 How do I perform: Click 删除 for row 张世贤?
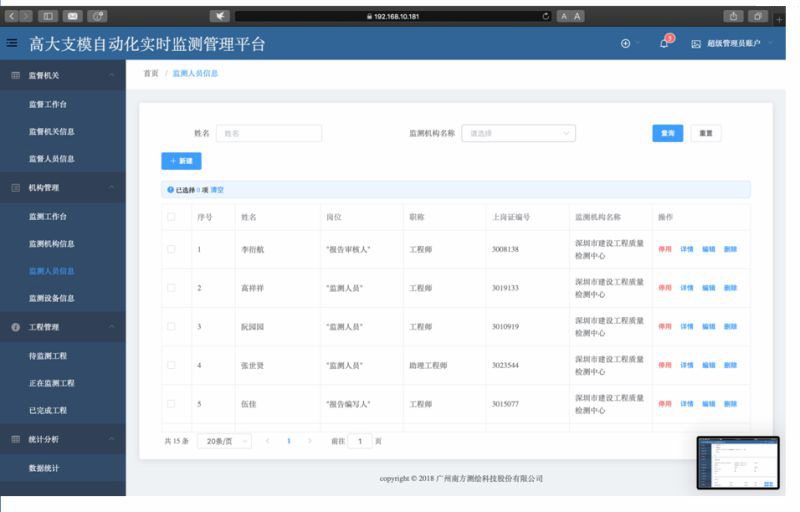coord(731,365)
